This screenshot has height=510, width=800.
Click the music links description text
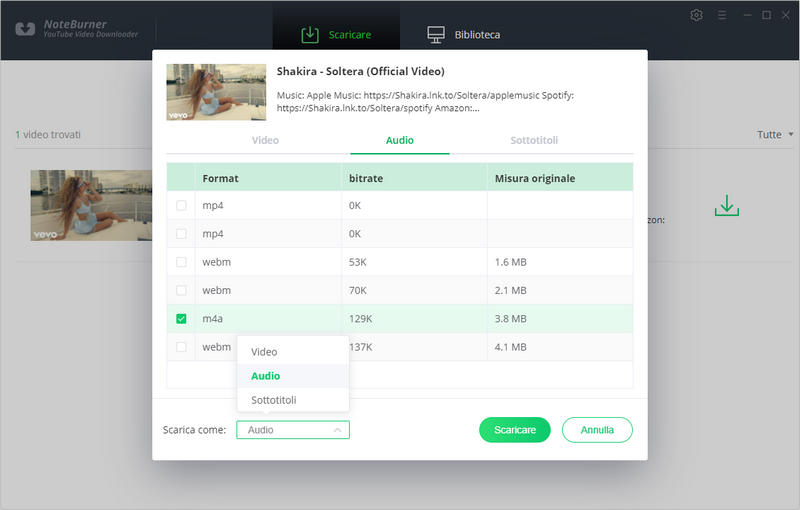[425, 101]
